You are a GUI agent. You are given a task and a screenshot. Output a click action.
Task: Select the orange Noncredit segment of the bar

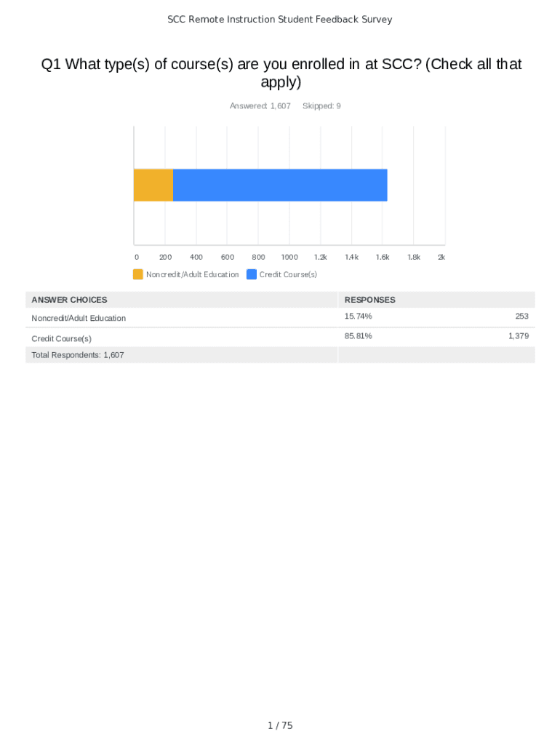click(153, 186)
